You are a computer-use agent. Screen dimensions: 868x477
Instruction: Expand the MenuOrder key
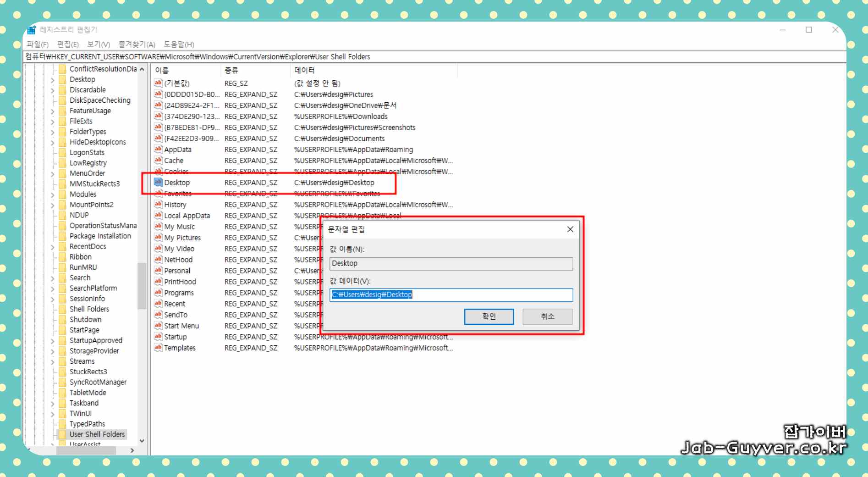coord(52,174)
